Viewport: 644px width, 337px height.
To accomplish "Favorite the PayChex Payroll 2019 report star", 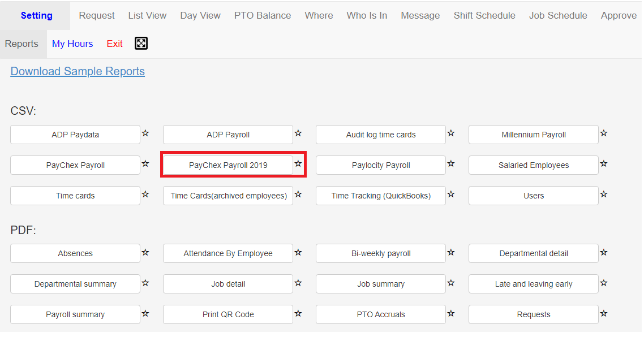I will click(298, 164).
